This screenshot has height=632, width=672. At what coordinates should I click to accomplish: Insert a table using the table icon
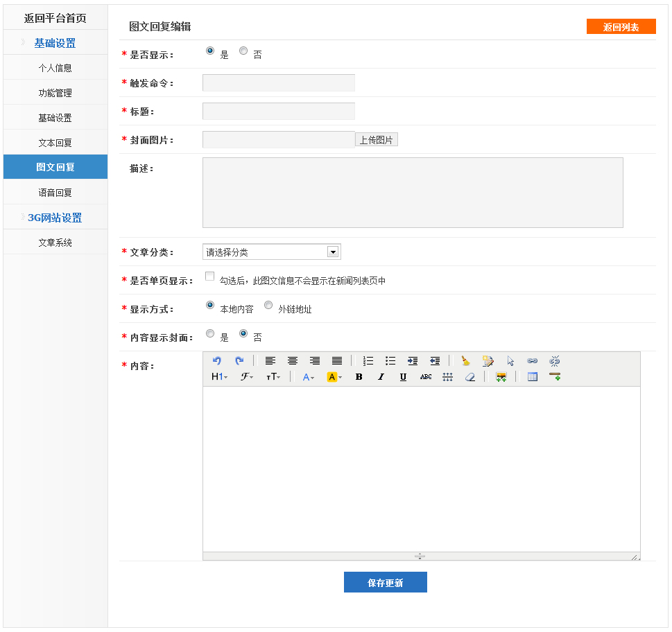coord(533,377)
